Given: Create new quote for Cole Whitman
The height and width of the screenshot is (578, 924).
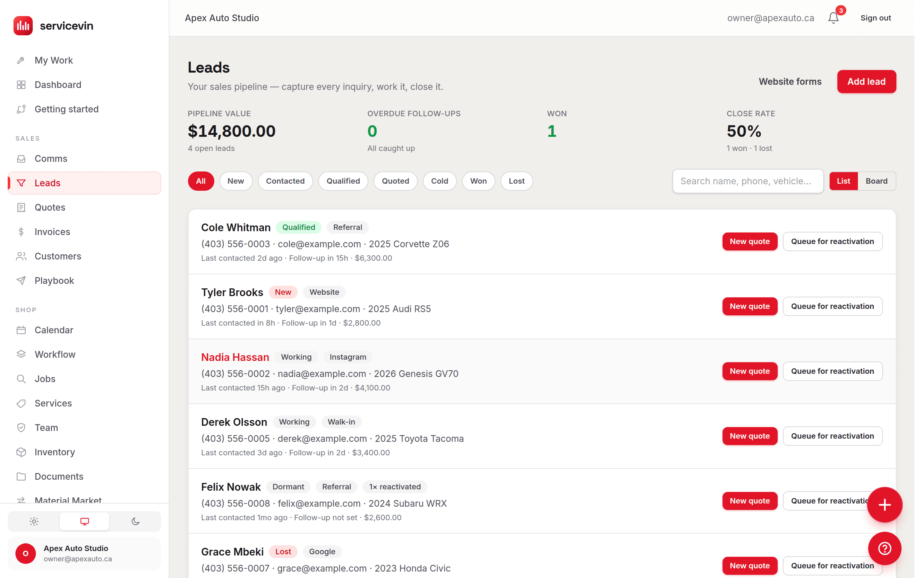Looking at the screenshot, I should [x=749, y=241].
